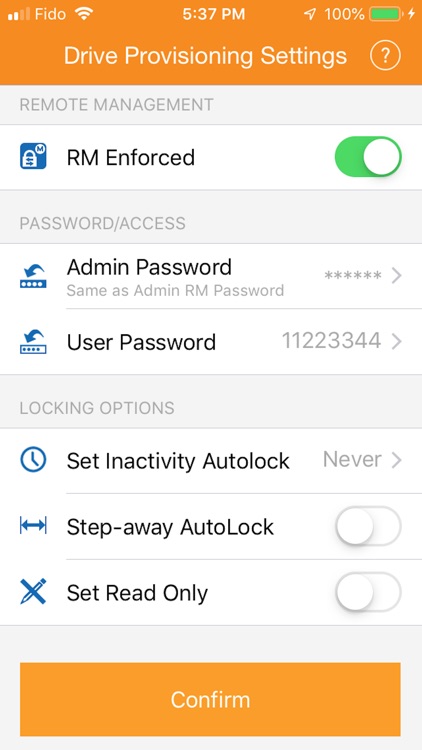Tap the masked admin password asterisks

pyautogui.click(x=353, y=276)
